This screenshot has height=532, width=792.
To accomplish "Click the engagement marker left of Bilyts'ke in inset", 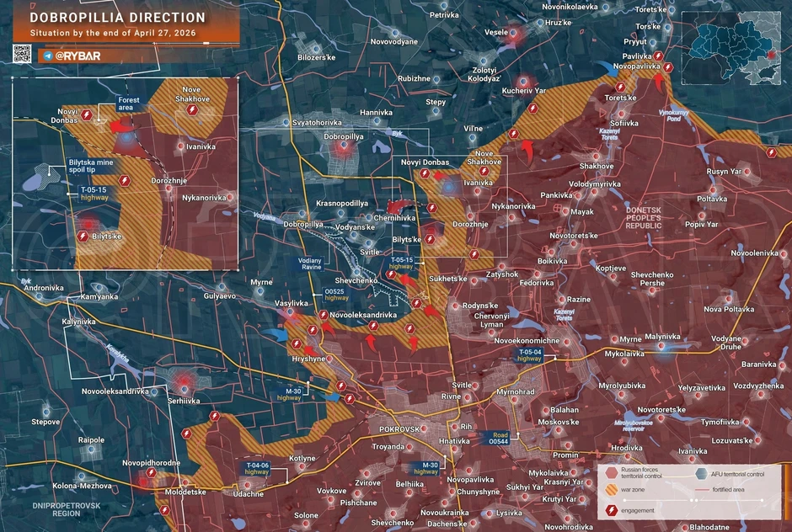I will 83,237.
